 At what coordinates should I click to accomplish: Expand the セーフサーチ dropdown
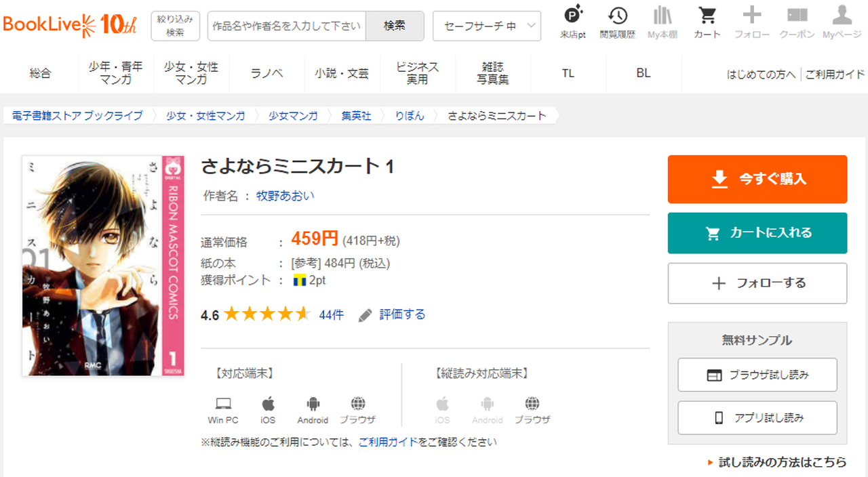click(487, 26)
